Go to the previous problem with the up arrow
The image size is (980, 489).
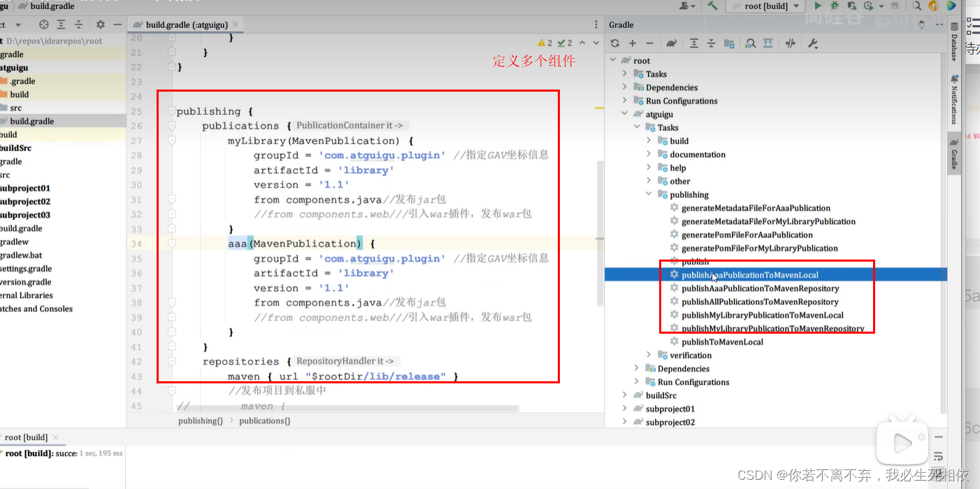click(x=582, y=43)
